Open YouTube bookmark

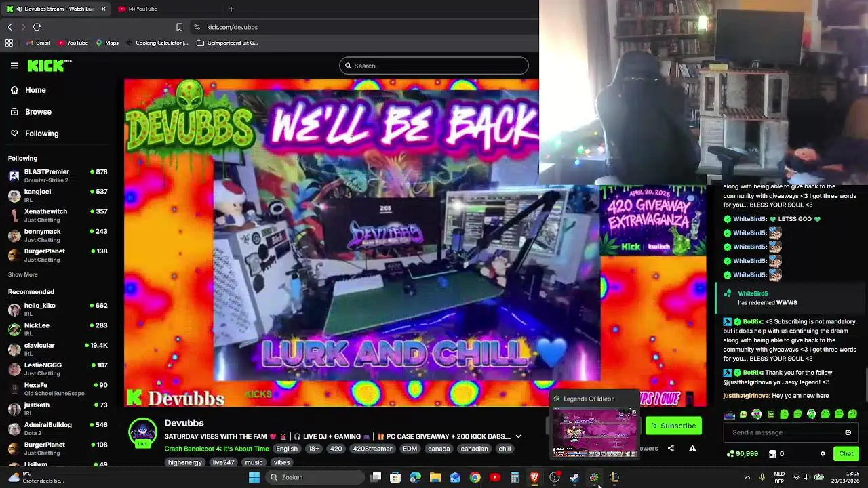(x=73, y=43)
